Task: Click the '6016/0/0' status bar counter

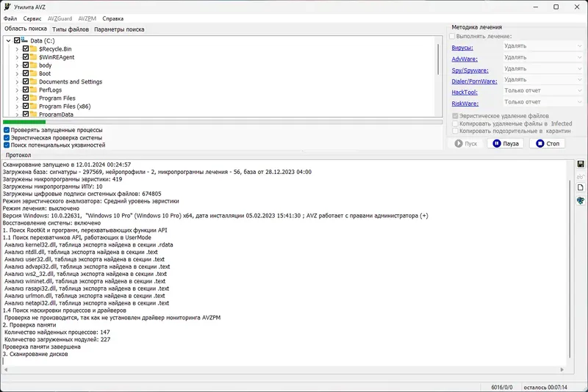Action: 502,388
